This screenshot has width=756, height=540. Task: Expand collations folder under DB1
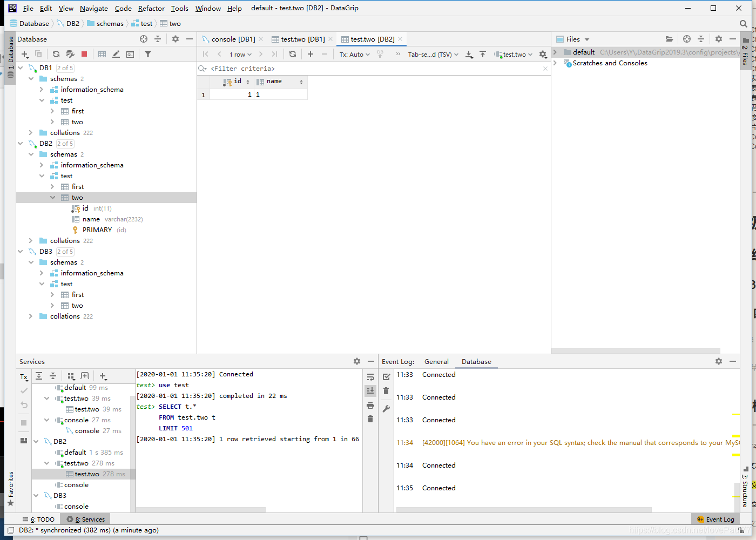31,133
